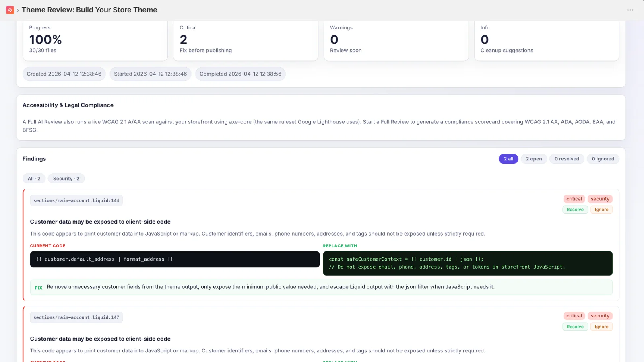Screen dimensions: 644x362
Task: Click 'Accessibility & Legal Compliance' heading
Action: pyautogui.click(x=68, y=105)
